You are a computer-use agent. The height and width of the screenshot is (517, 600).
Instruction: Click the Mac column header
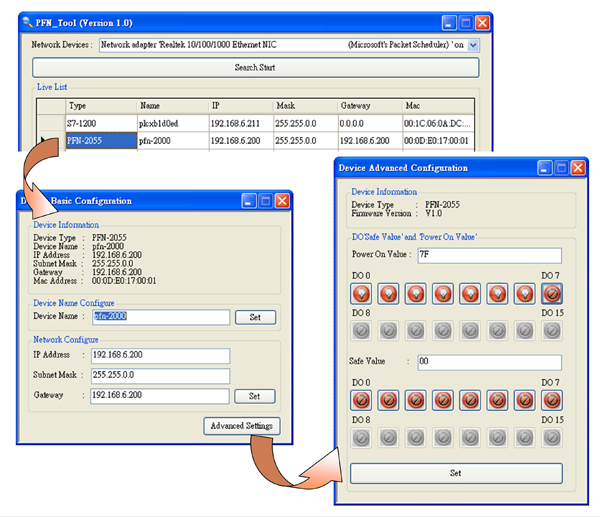pyautogui.click(x=438, y=106)
